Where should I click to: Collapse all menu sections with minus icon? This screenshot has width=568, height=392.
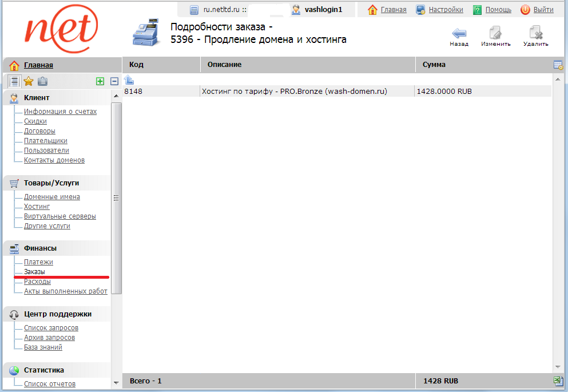[x=114, y=81]
